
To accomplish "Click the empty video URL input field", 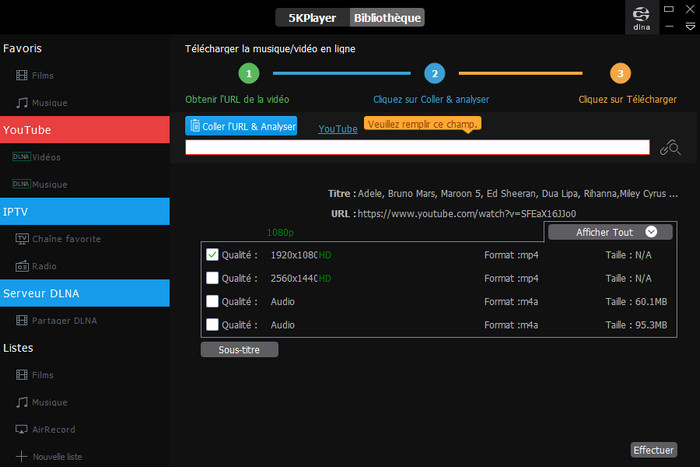I will coord(417,147).
